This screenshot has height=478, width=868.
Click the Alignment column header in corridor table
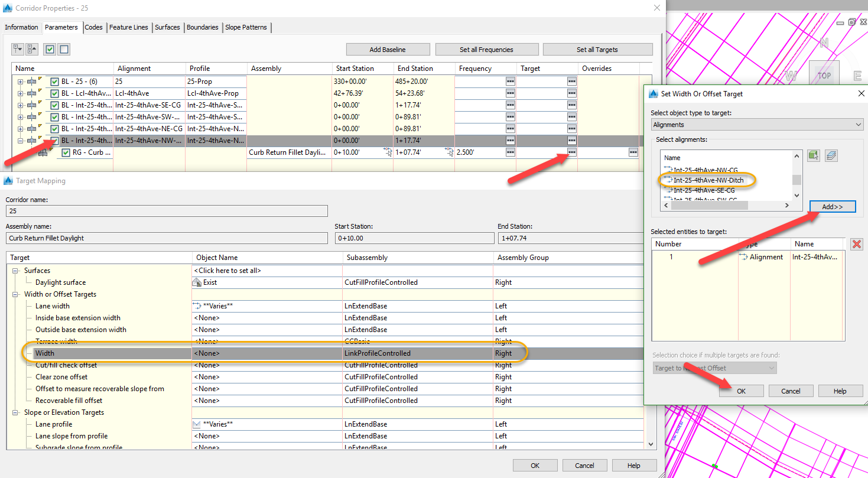(x=149, y=69)
